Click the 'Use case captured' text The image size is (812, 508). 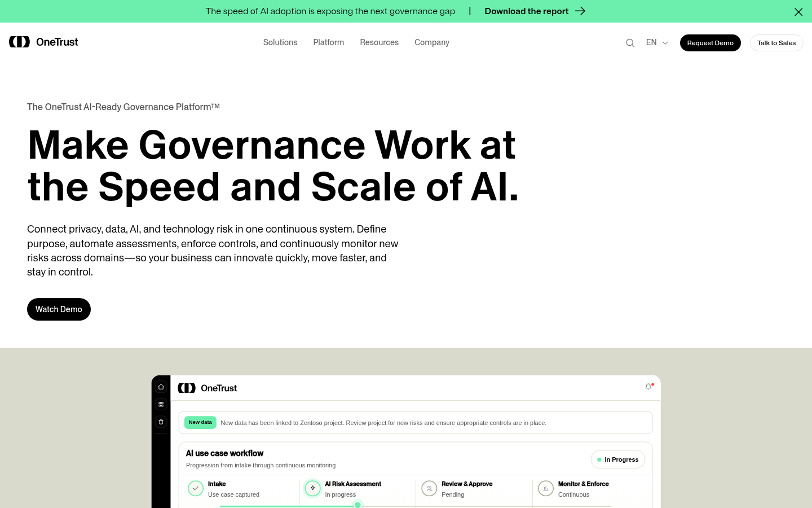pos(233,494)
